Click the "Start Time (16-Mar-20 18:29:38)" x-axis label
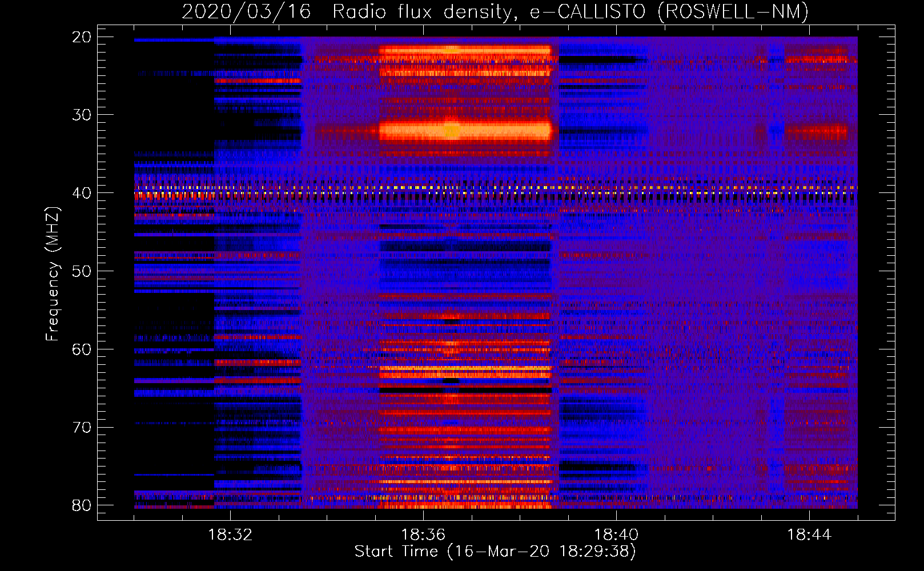Viewport: 924px width, 571px height. pos(495,552)
